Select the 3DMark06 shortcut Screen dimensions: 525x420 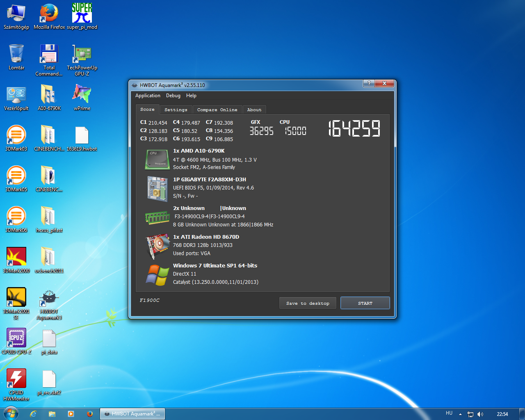click(16, 220)
